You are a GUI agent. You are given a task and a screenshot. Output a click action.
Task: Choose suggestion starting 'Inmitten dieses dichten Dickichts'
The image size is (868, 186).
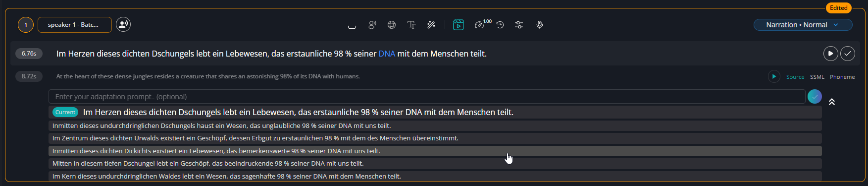tap(435, 151)
